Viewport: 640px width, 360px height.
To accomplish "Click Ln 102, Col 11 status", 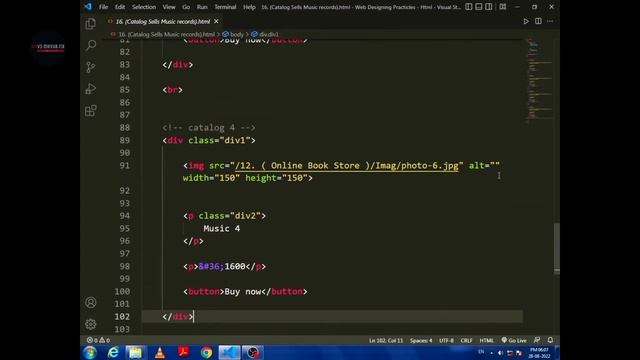I will point(386,340).
